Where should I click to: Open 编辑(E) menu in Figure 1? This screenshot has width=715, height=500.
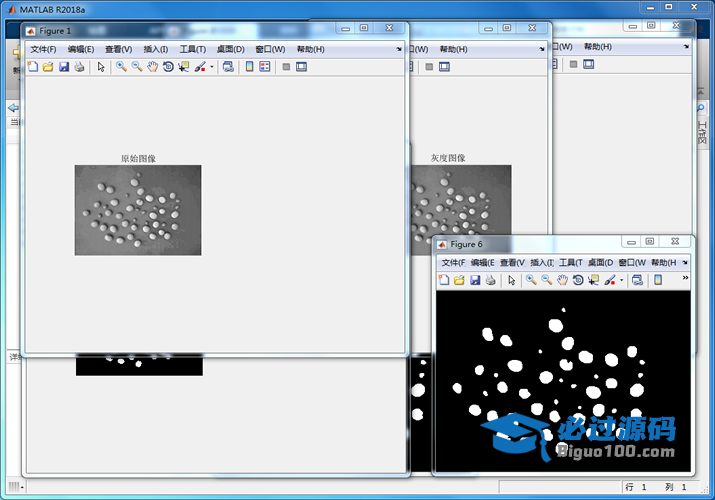click(x=81, y=49)
